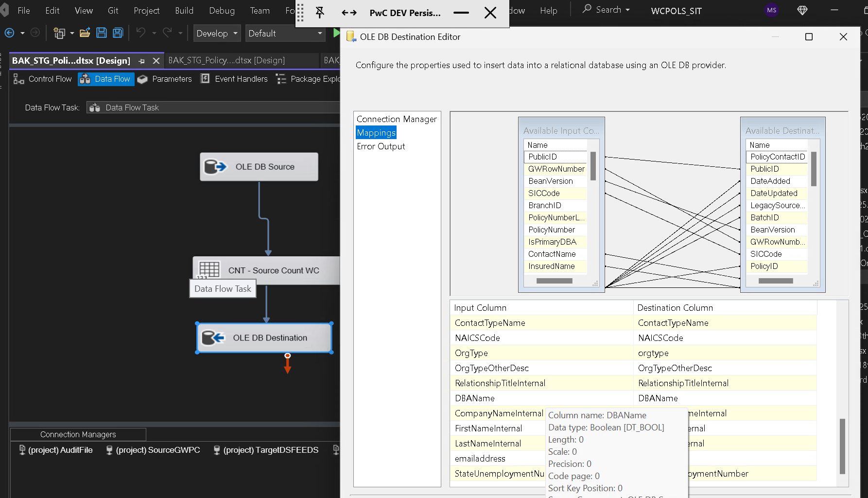Start the package with the green play icon

(336, 33)
